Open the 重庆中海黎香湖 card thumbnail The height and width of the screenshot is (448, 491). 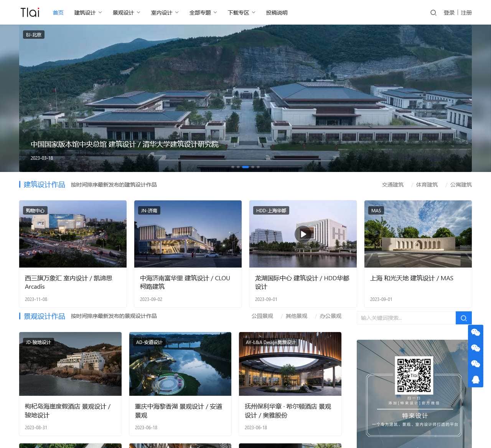(x=180, y=364)
